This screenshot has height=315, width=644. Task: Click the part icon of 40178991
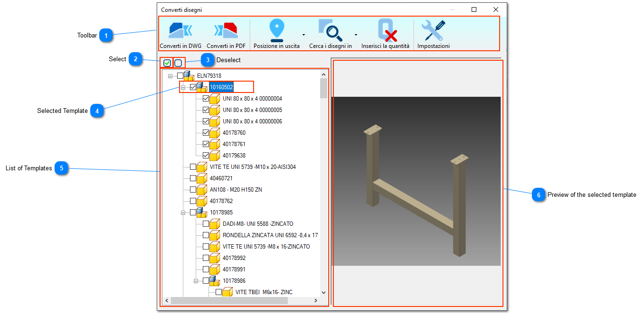coord(215,269)
